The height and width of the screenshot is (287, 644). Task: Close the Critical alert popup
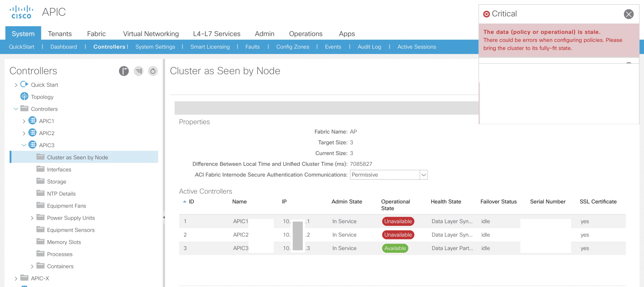pyautogui.click(x=628, y=14)
